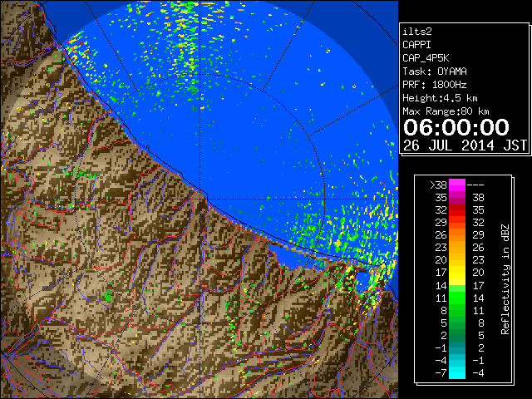Viewport: 532px width, 399px height.
Task: Click the '-7' legend label
Action: (x=441, y=373)
